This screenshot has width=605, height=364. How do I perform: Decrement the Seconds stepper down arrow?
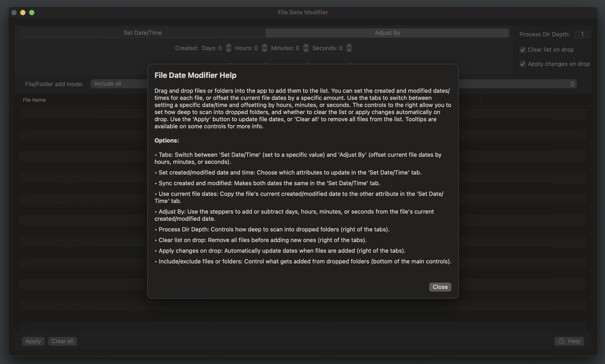pos(349,50)
